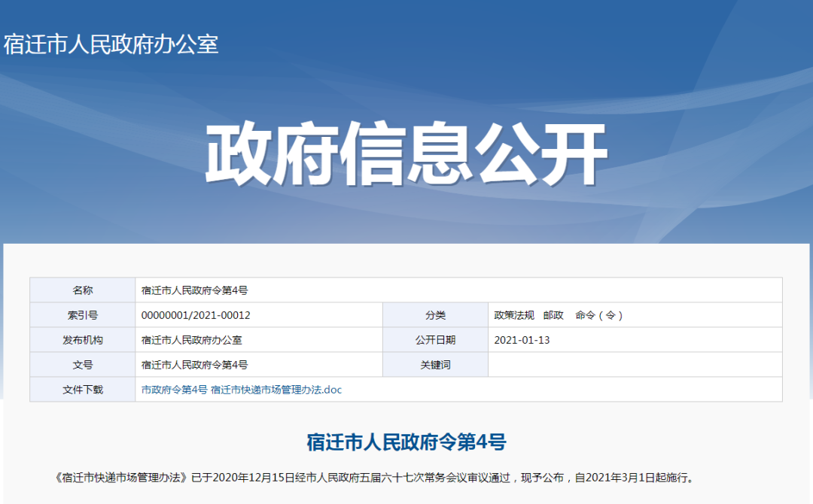Screen dimensions: 813x504
Task: Open the 市政府令第4号 宿迁市快递市场管理办法.doc download link
Action: point(242,390)
